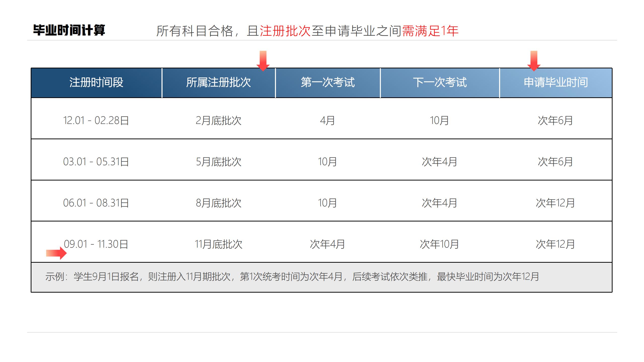The width and height of the screenshot is (644, 362).
Task: Click the 下一次考试 column header
Action: pos(439,82)
